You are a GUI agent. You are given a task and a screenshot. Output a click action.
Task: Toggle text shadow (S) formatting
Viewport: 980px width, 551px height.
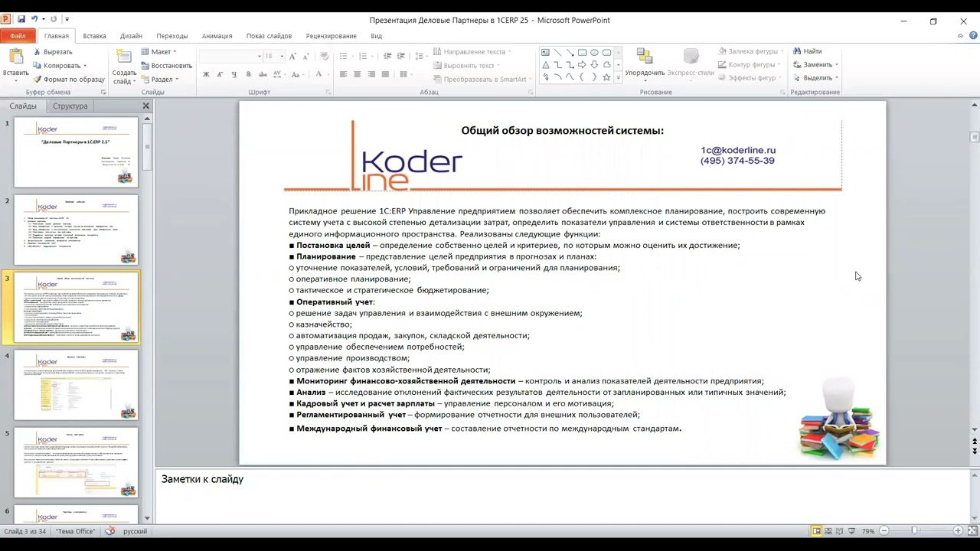pos(248,74)
